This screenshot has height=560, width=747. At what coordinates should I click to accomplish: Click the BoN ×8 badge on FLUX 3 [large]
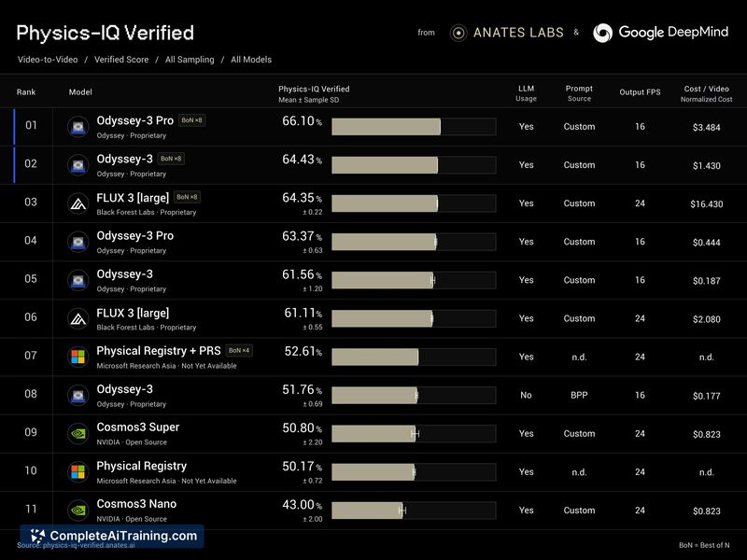point(187,197)
